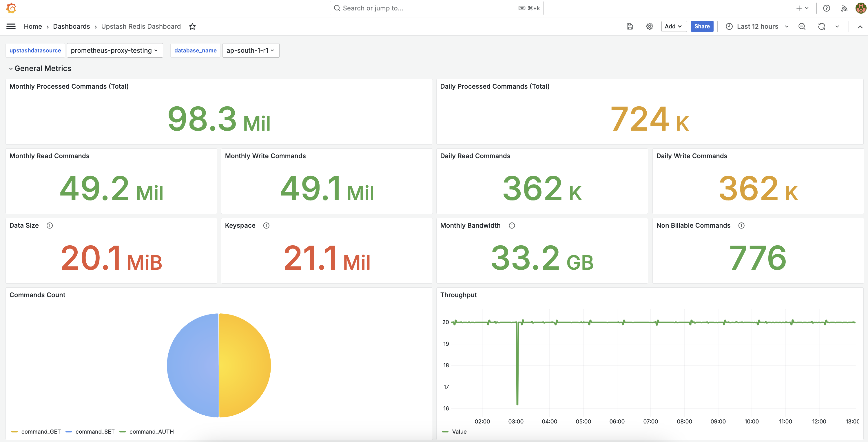This screenshot has width=868, height=442.
Task: Navigate to Home breadcrumb
Action: pyautogui.click(x=33, y=26)
